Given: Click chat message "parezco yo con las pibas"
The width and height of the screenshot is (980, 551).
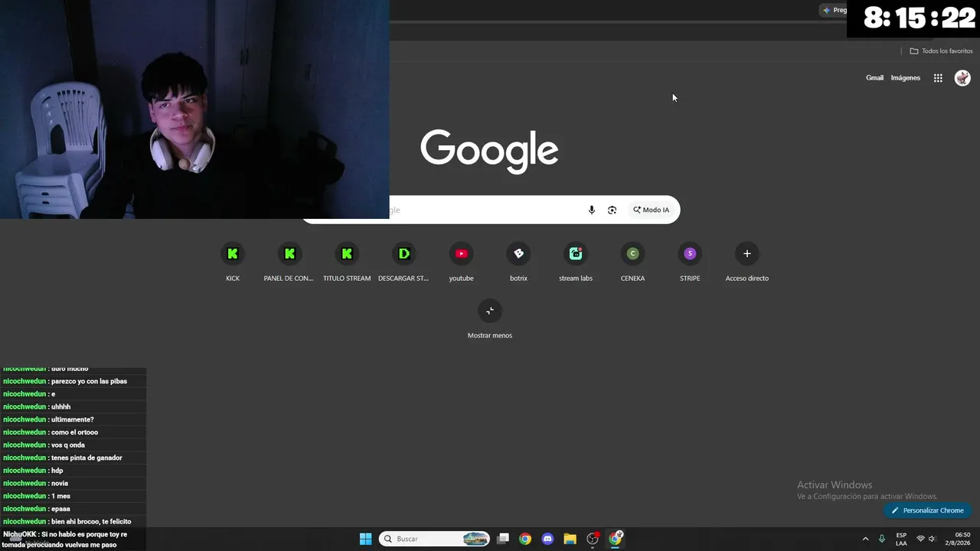Looking at the screenshot, I should coord(89,381).
